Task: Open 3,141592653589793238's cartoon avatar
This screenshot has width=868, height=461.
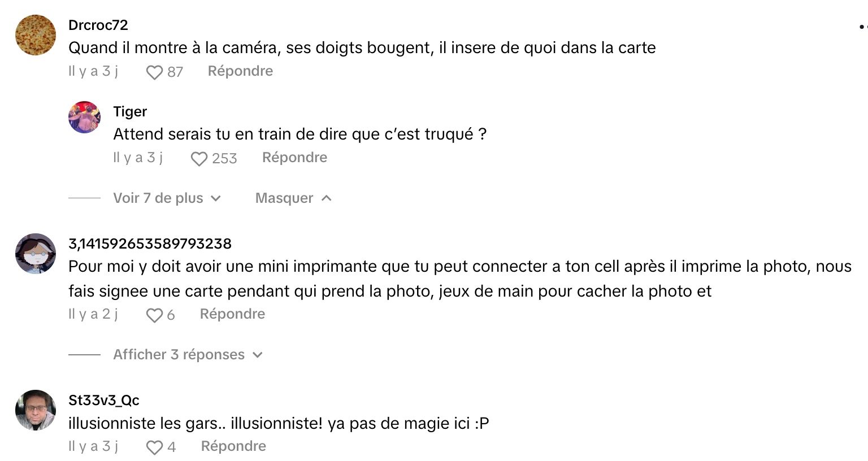Action: coord(36,254)
